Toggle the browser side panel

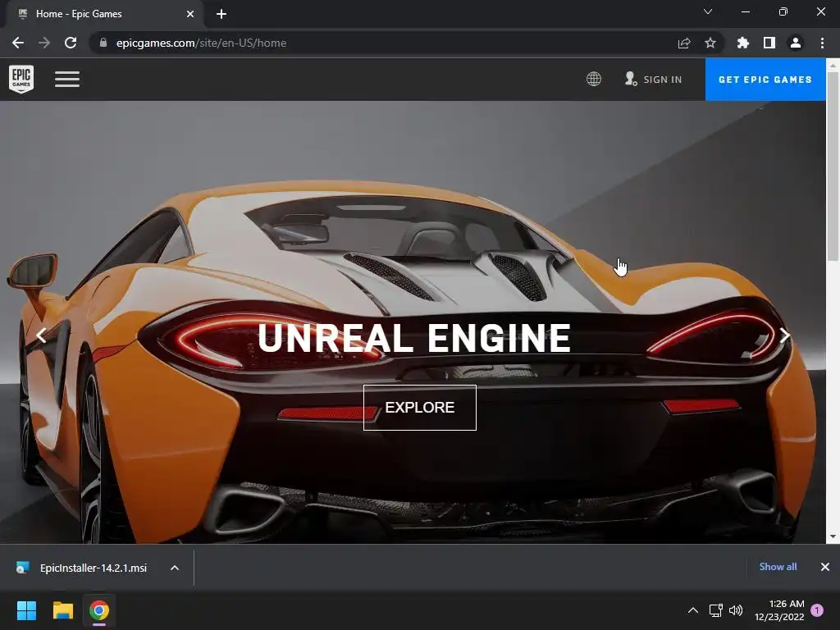pyautogui.click(x=769, y=43)
